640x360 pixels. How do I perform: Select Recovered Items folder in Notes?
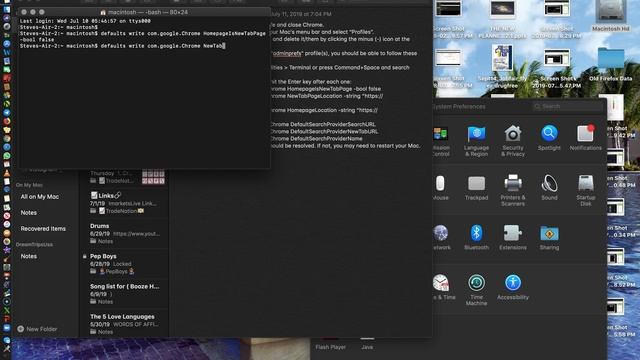click(x=43, y=229)
